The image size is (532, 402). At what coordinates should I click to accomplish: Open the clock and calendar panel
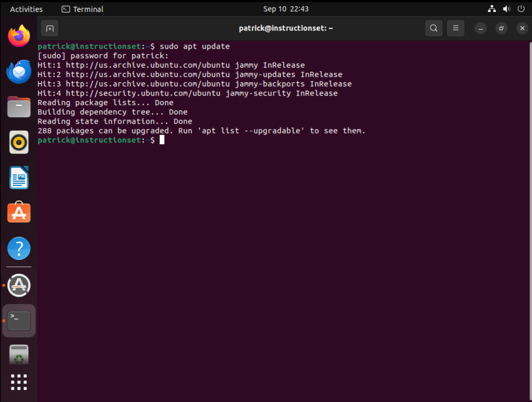point(286,9)
